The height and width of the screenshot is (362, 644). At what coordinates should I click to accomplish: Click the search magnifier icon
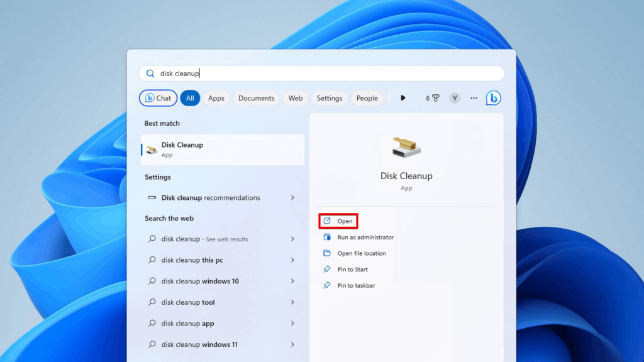point(150,73)
